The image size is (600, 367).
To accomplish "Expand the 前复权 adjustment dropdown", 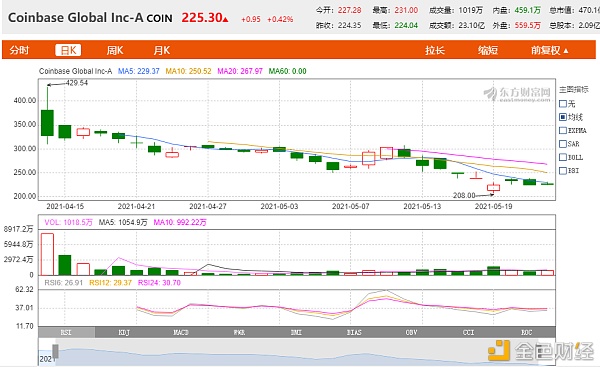I will pos(549,50).
